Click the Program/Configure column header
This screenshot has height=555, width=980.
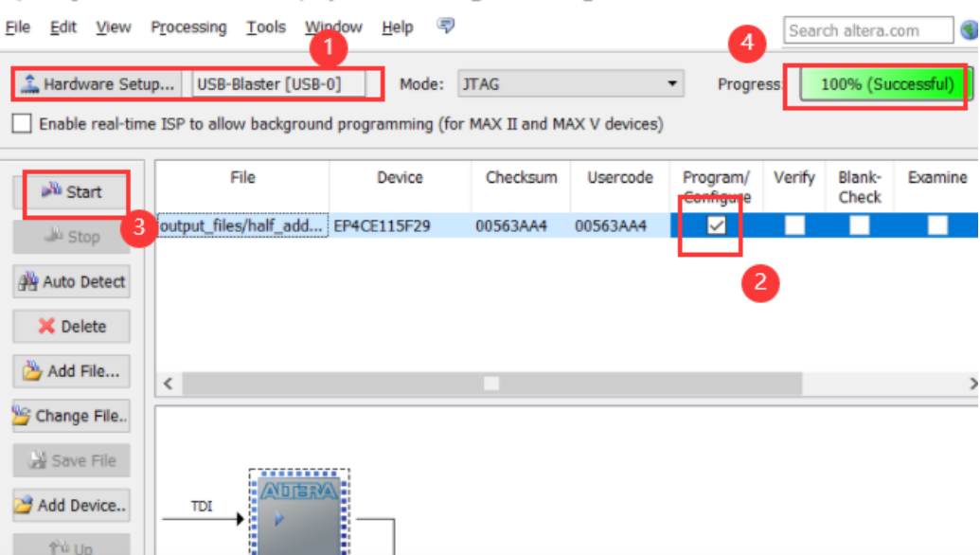tap(716, 187)
